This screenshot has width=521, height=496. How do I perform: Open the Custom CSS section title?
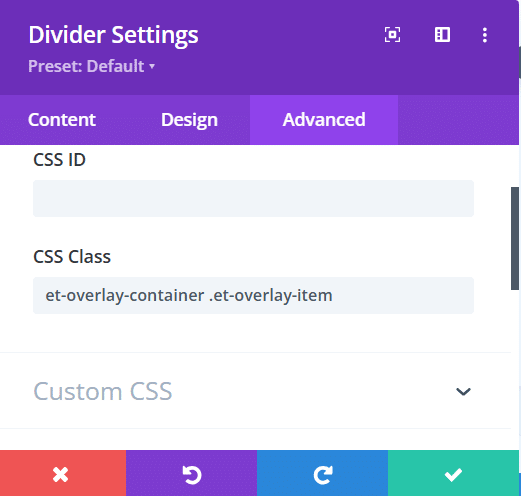point(103,391)
